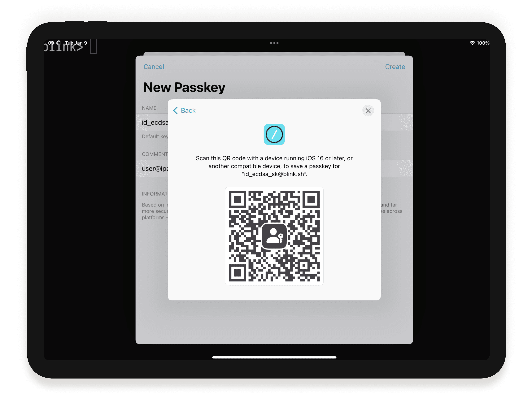Tap the Wi-Fi status icon
The image size is (532, 394).
pyautogui.click(x=472, y=43)
